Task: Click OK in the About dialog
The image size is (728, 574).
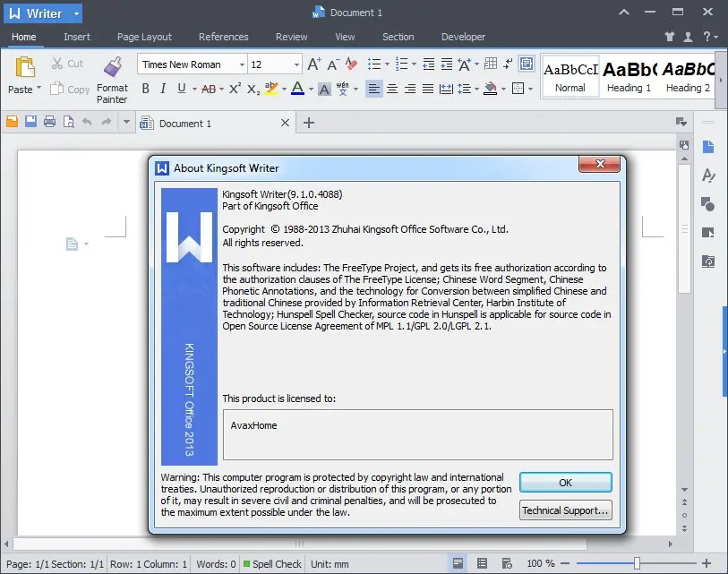Action: click(566, 483)
